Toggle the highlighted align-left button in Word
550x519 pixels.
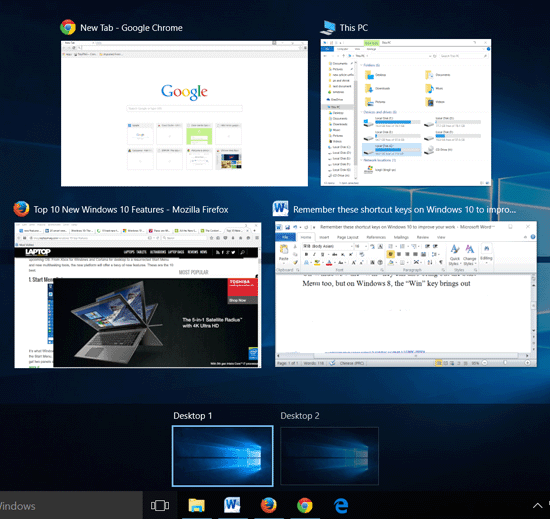click(x=390, y=254)
